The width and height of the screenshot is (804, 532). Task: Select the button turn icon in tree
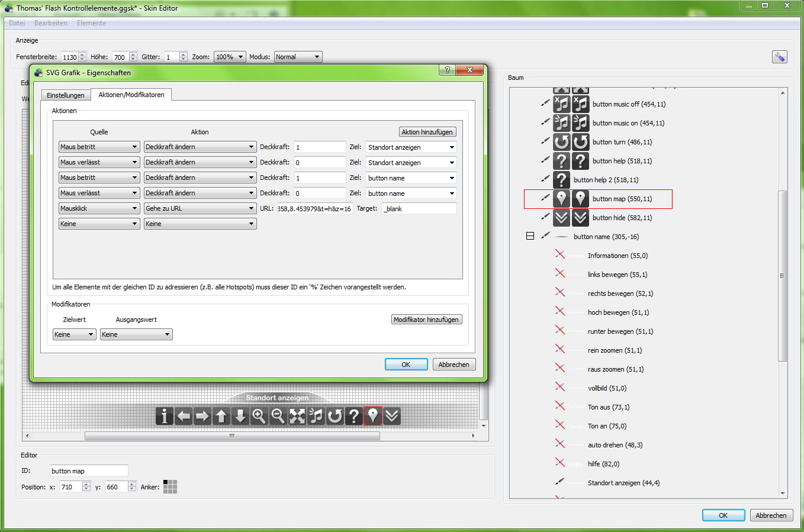(x=561, y=142)
